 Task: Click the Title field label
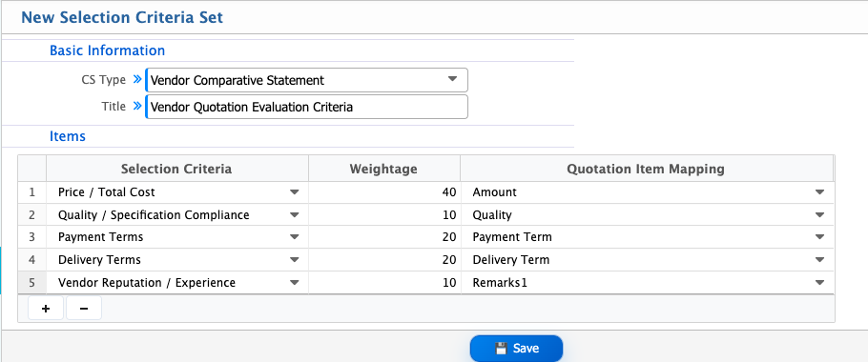114,106
